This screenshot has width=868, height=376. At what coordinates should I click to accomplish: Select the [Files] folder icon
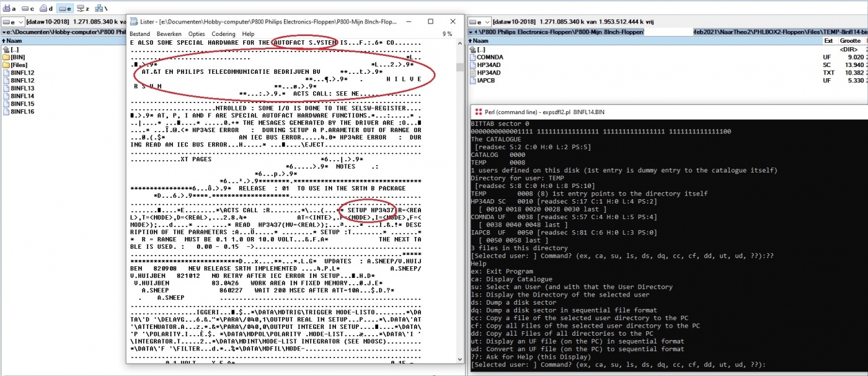point(6,65)
